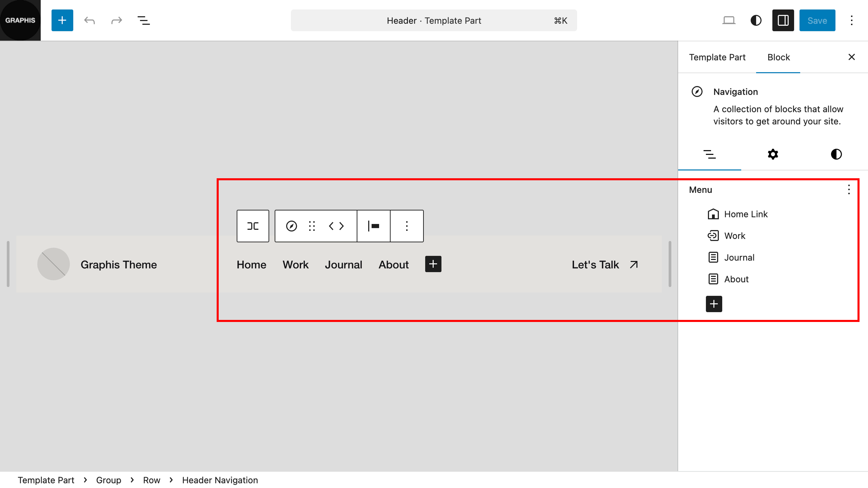The height and width of the screenshot is (488, 868).
Task: Open block toolbar three-dot options menu
Action: [407, 226]
